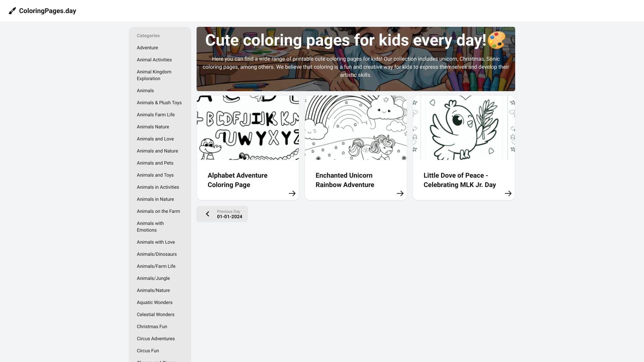The width and height of the screenshot is (644, 362).
Task: Open Enchanted Unicorn Rainbow Adventure page title
Action: pos(344,180)
